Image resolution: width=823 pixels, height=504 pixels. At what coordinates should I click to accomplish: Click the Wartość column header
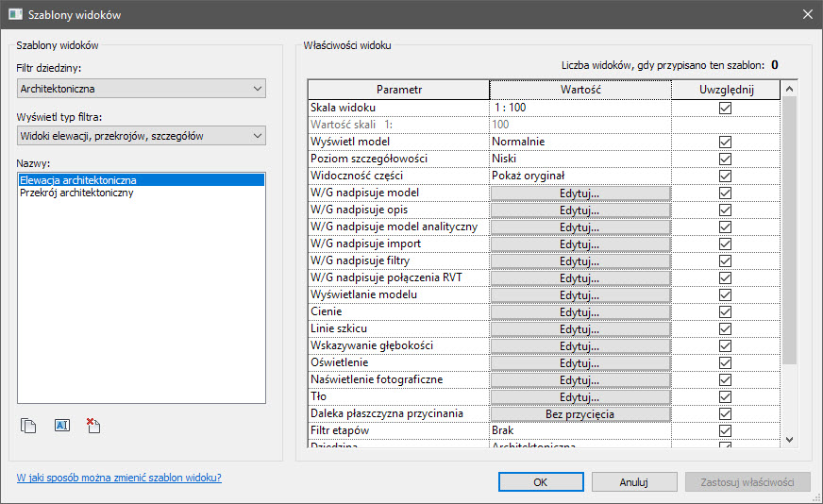tap(579, 90)
